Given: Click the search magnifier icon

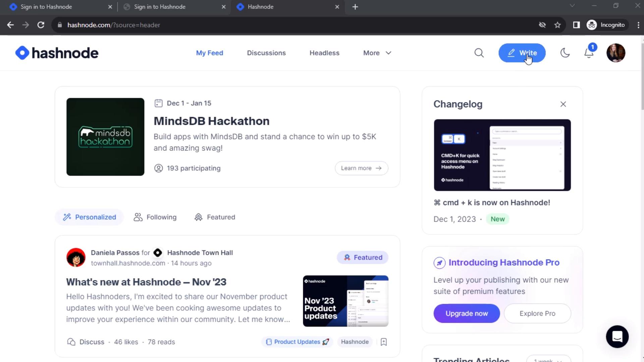Looking at the screenshot, I should tap(479, 53).
